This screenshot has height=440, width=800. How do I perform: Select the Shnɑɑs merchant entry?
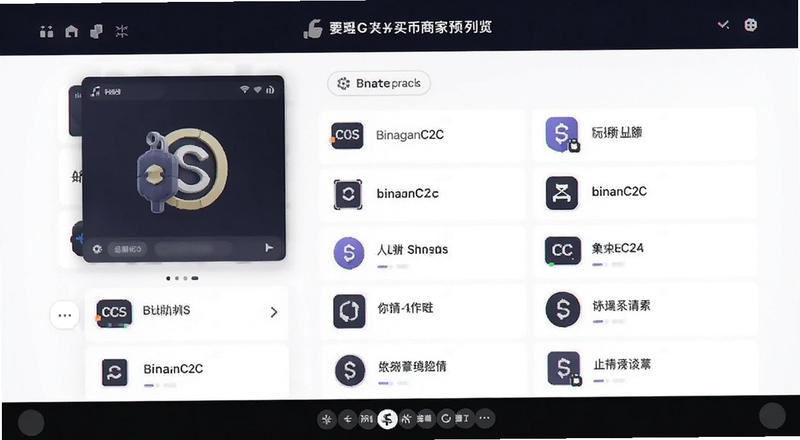click(x=422, y=253)
